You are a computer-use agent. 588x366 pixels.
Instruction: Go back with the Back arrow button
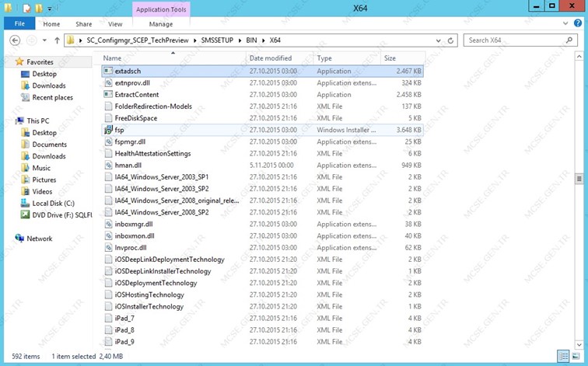[15, 40]
